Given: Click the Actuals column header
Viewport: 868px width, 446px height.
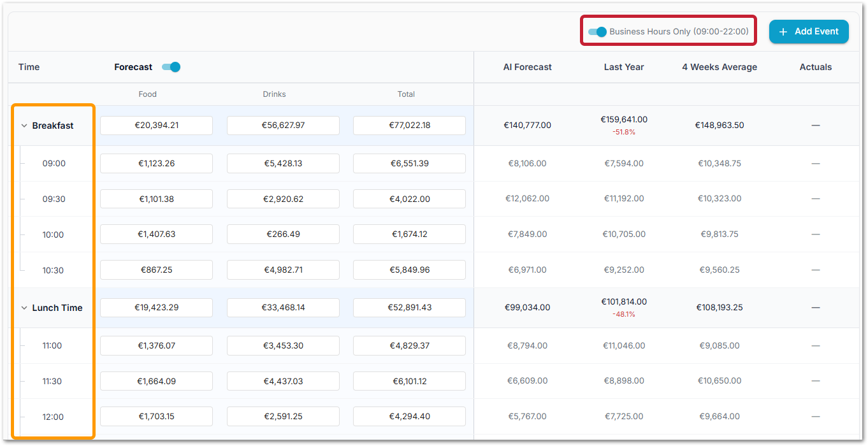Looking at the screenshot, I should [815, 67].
